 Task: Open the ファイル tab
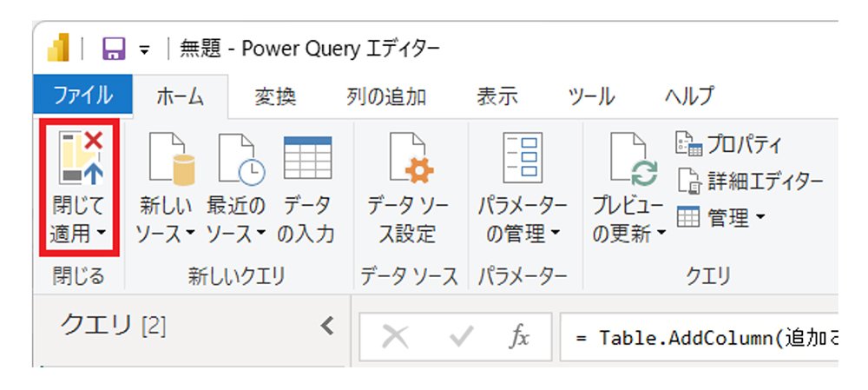[x=83, y=96]
